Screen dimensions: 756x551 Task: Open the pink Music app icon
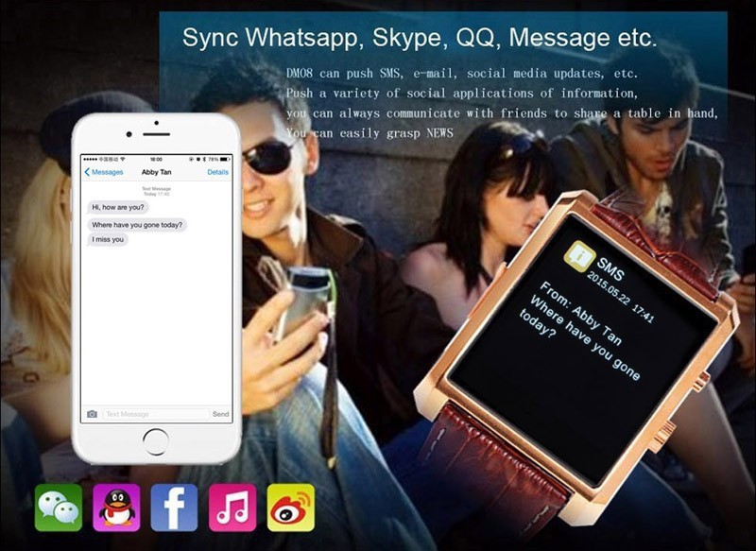pyautogui.click(x=232, y=508)
